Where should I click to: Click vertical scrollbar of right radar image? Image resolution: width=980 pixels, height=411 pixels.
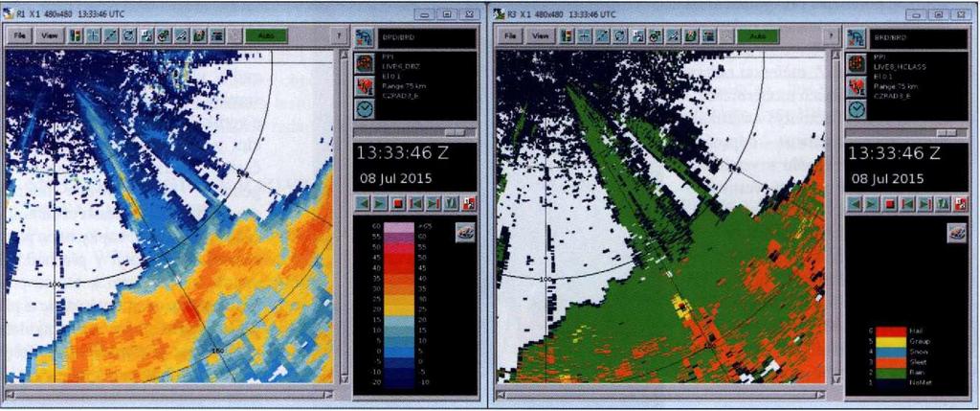click(835, 217)
